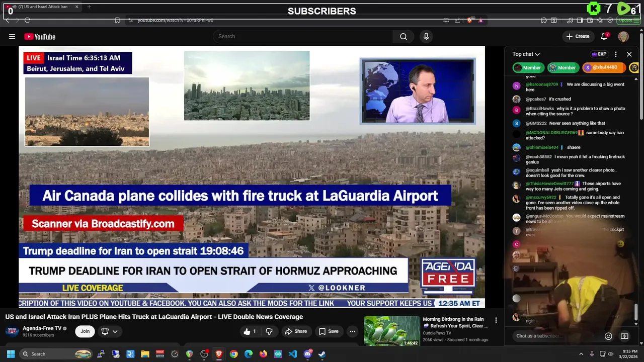Open the Agenda-Free TV channel avatar
Viewport: 644px width, 362px height.
[13, 331]
